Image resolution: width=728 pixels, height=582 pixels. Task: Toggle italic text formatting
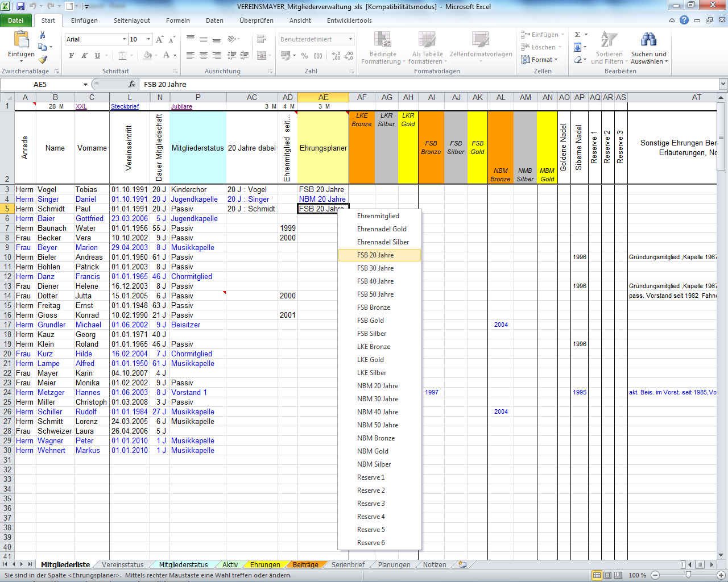(84, 56)
